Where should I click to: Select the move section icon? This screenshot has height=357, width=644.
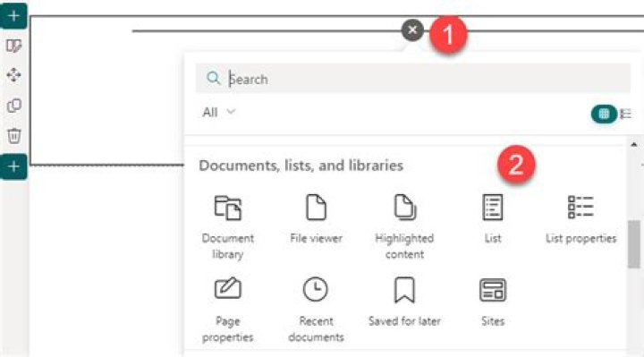pos(14,75)
